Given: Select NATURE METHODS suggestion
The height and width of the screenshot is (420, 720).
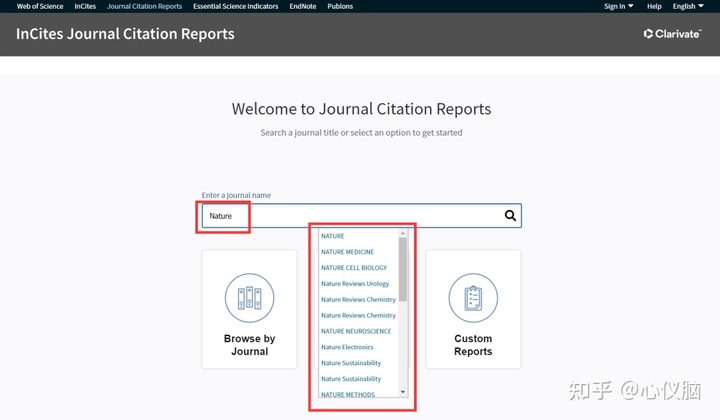Looking at the screenshot, I should coord(348,394).
